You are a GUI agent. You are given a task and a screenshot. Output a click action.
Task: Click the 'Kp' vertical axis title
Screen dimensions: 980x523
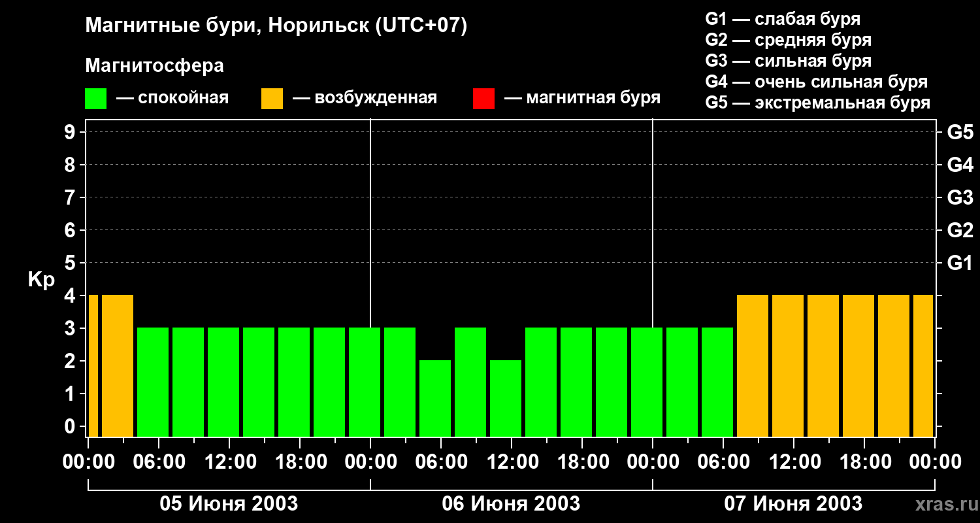coord(41,280)
